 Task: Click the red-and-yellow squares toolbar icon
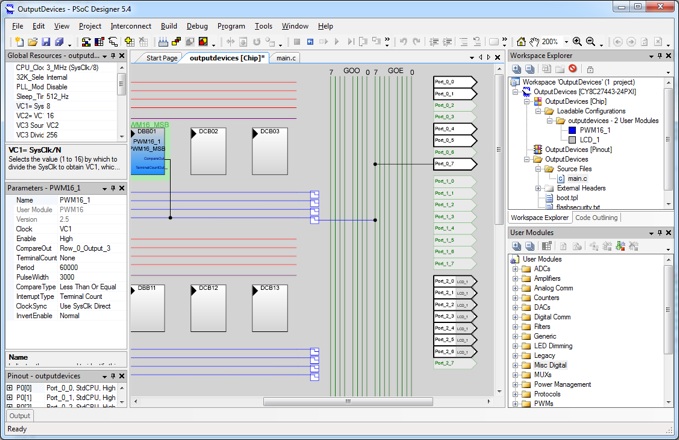pyautogui.click(x=203, y=42)
